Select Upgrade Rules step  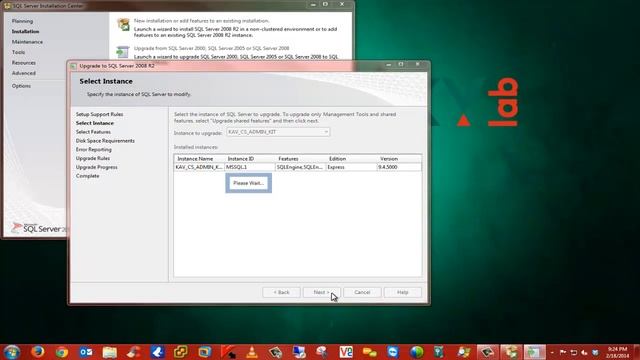click(x=93, y=158)
